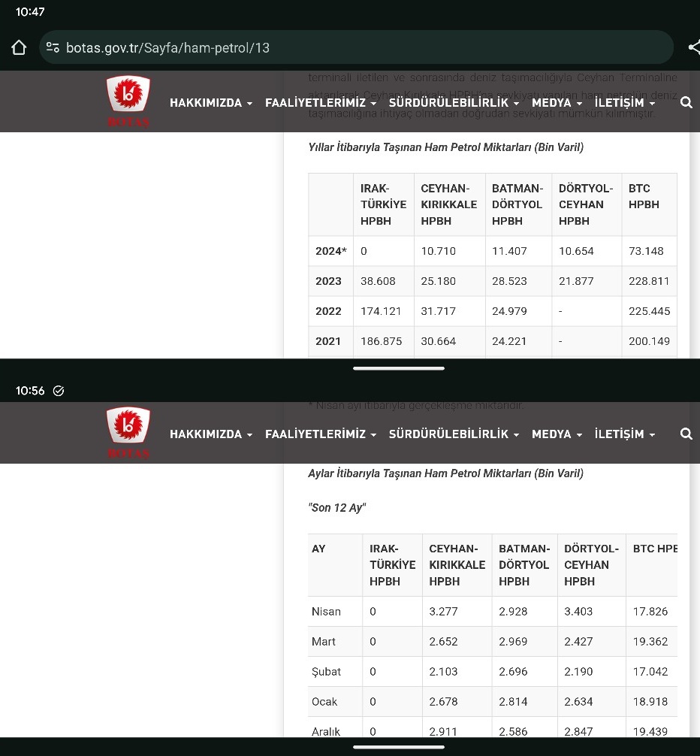Open İLETİŞİM menu in lower window
This screenshot has height=756, width=700.
click(x=624, y=434)
